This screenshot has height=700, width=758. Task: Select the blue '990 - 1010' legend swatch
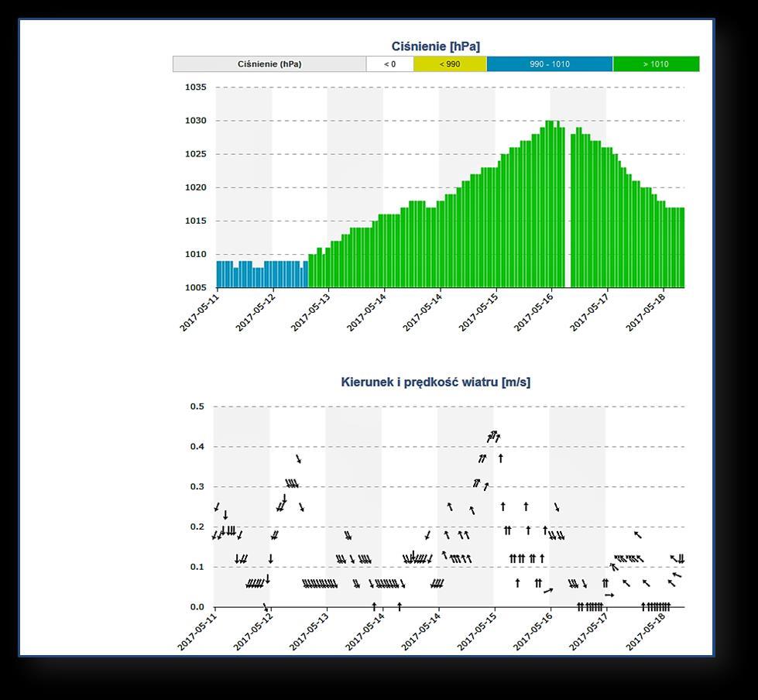click(x=550, y=63)
